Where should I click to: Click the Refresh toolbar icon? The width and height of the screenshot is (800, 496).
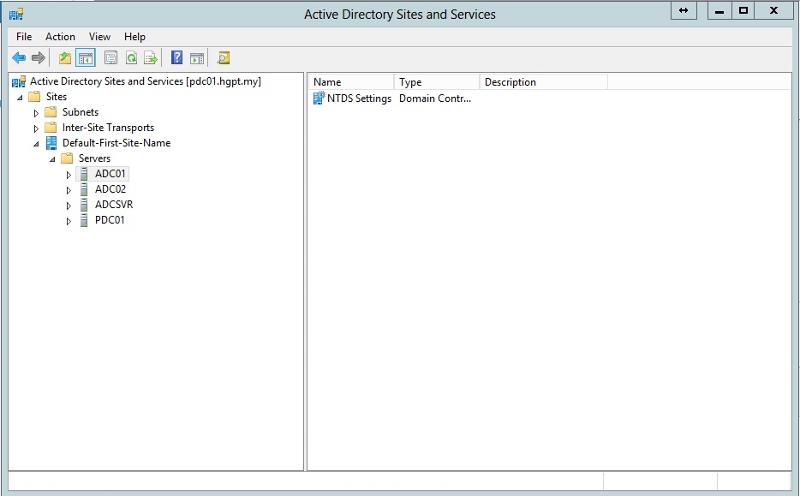(x=132, y=58)
